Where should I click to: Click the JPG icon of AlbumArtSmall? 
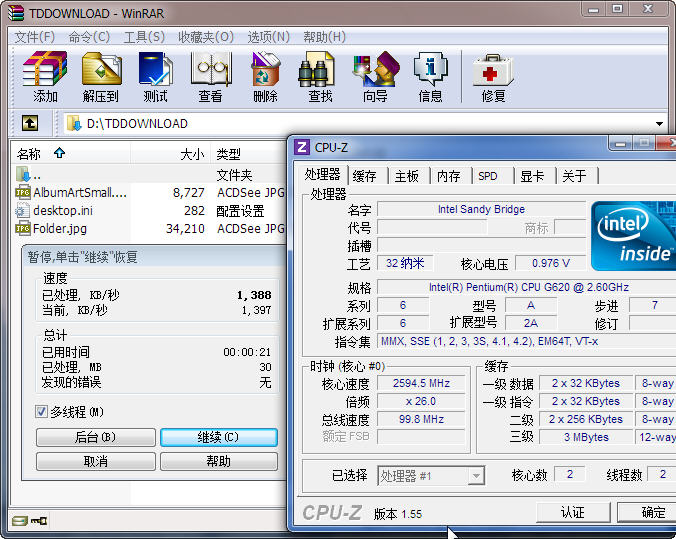click(x=23, y=192)
